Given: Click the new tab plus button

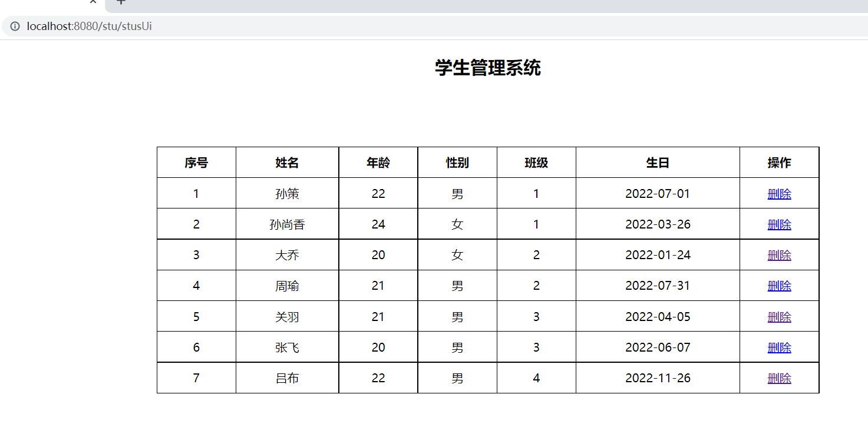Looking at the screenshot, I should [x=120, y=4].
